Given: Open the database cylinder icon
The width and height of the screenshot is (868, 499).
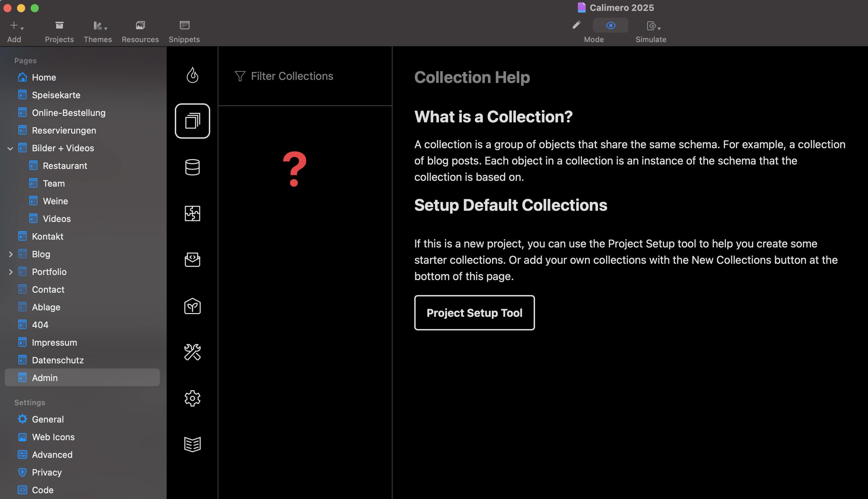Looking at the screenshot, I should pyautogui.click(x=192, y=167).
